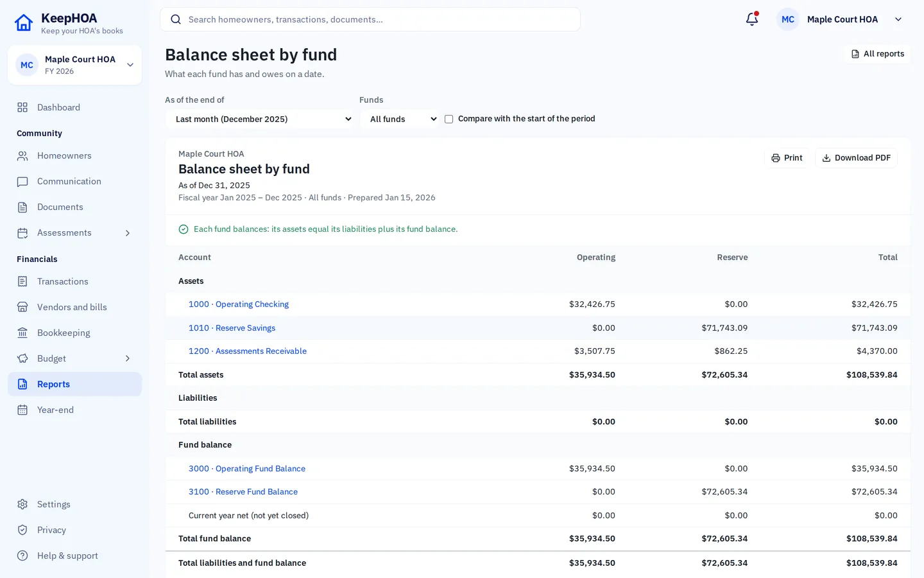The image size is (924, 578).
Task: Go to Dashboard in sidebar
Action: [x=74, y=107]
